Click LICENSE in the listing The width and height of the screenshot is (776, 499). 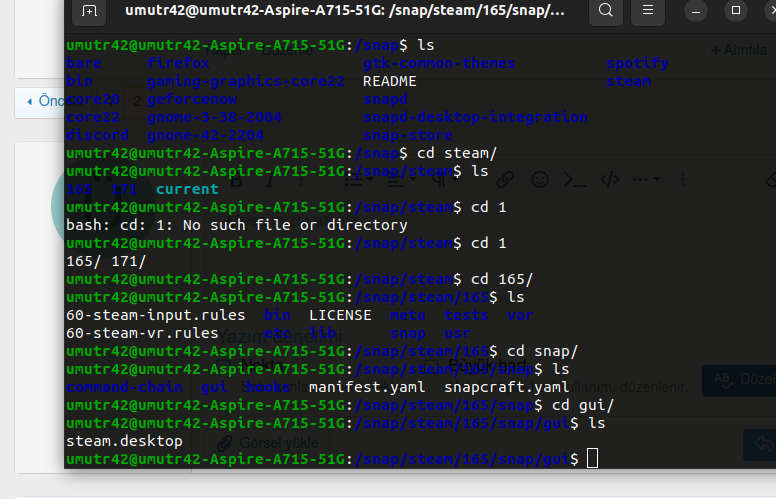340,315
